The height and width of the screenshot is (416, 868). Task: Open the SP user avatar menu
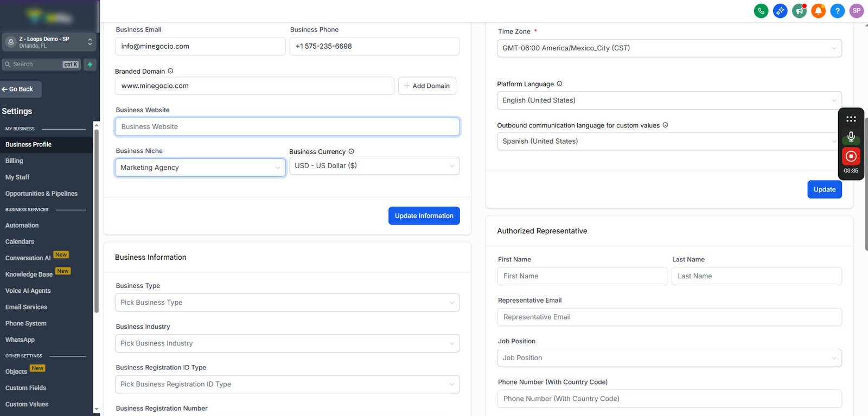[x=857, y=11]
